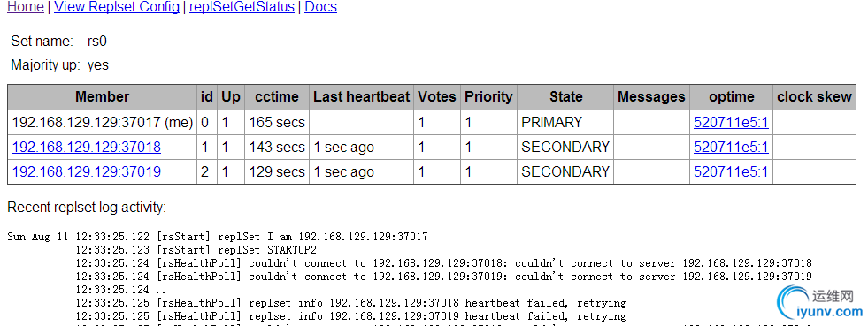Click optime link for member 37018
The image size is (868, 326).
click(731, 147)
